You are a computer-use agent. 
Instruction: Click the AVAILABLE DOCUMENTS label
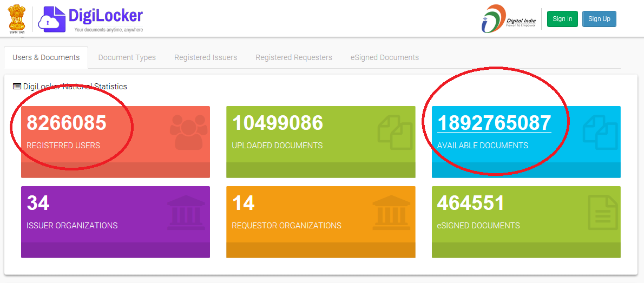(x=483, y=146)
